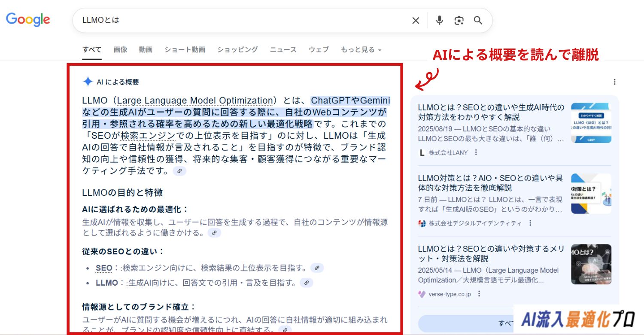Image resolution: width=644 pixels, height=335 pixels.
Task: Click link icon beside the LLMO bullet
Action: 306,283
